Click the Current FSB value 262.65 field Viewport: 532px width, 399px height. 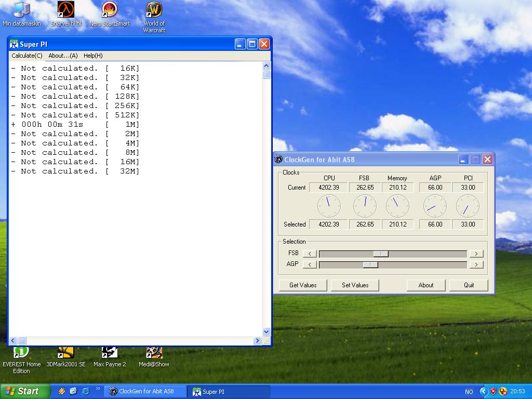point(365,187)
